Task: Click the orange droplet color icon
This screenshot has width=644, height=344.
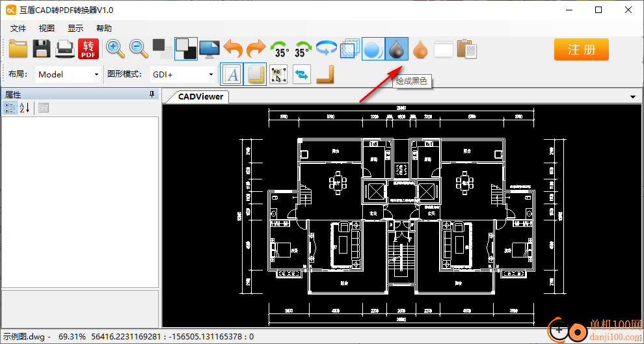Action: tap(420, 49)
